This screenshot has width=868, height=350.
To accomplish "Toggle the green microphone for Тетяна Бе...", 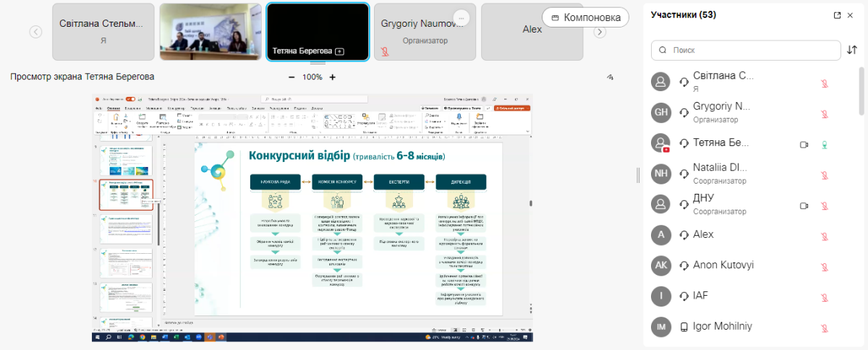I will [x=824, y=145].
